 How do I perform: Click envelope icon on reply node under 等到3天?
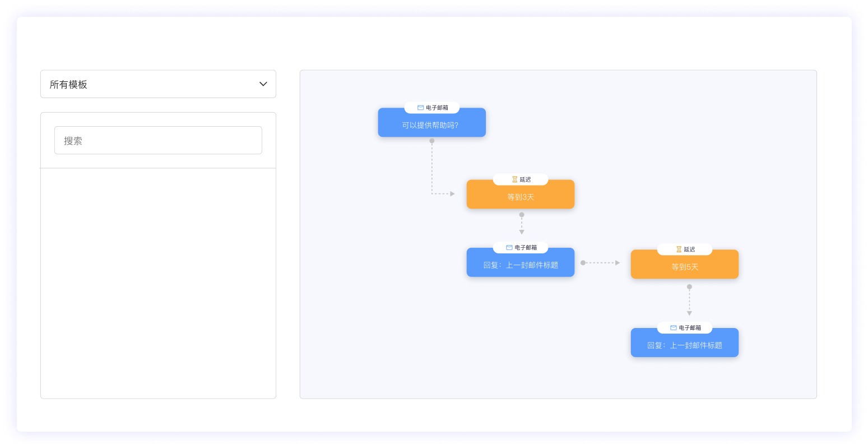[x=509, y=247]
